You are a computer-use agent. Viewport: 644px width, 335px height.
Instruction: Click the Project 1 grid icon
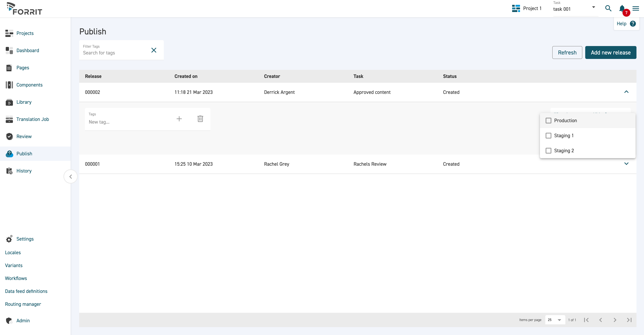(516, 8)
